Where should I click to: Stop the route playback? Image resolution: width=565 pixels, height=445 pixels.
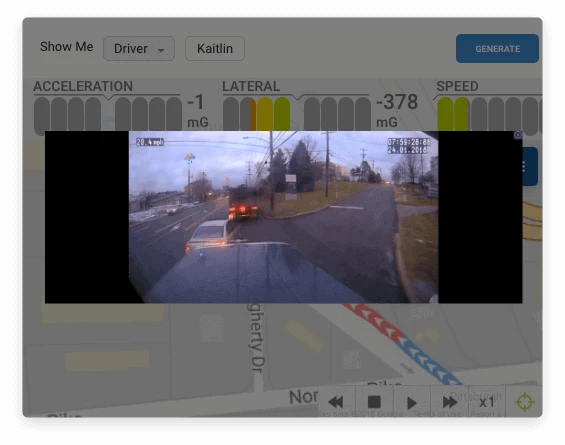(x=374, y=402)
